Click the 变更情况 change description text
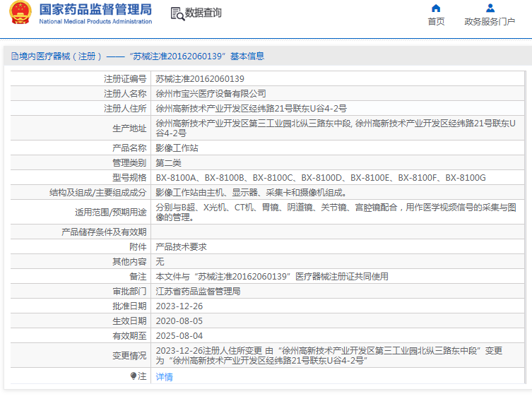The width and height of the screenshot is (532, 401). click(x=329, y=356)
